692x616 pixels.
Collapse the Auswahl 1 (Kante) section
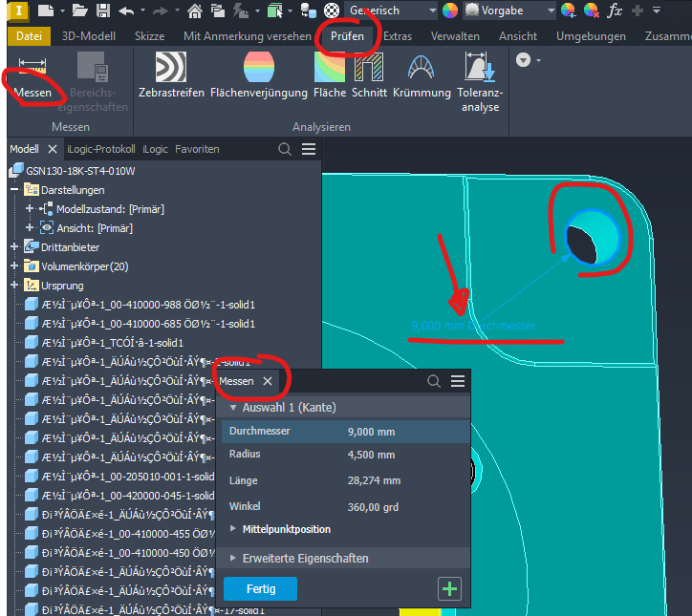(233, 408)
